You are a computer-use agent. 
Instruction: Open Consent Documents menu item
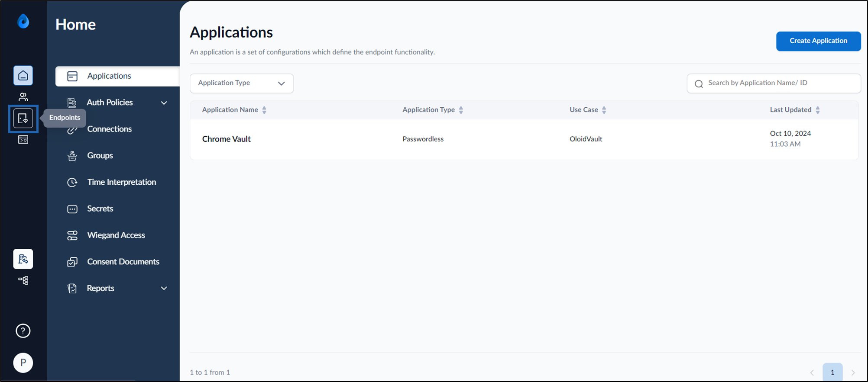coord(123,262)
